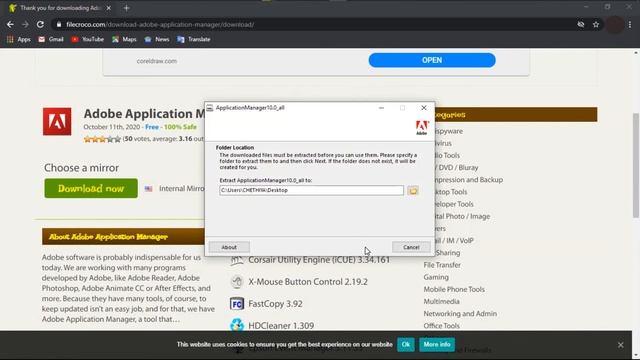Open FastCopy 3.92 link
The image size is (640, 360).
[275, 304]
